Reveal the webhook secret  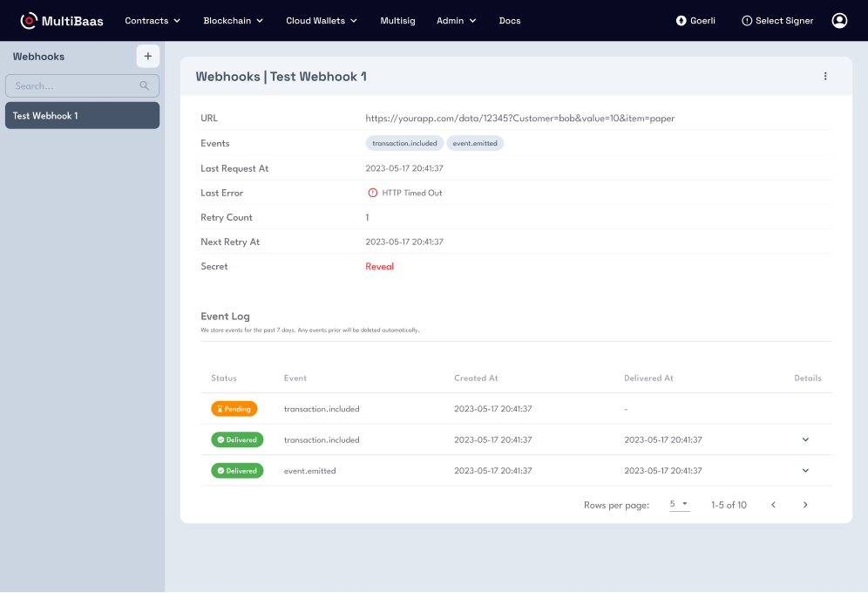(x=379, y=267)
